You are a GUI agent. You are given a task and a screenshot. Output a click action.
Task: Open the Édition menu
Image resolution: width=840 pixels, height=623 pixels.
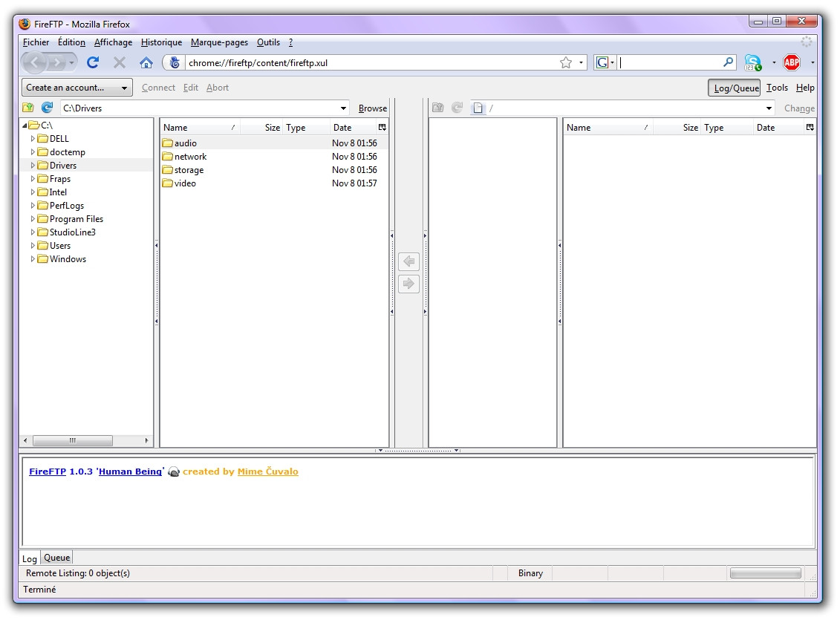(x=72, y=42)
